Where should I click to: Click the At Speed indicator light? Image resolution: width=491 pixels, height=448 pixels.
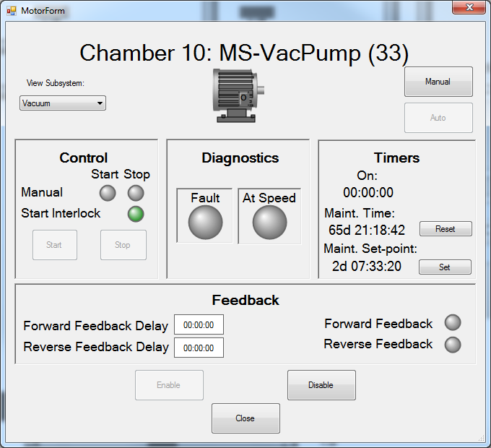(x=269, y=223)
